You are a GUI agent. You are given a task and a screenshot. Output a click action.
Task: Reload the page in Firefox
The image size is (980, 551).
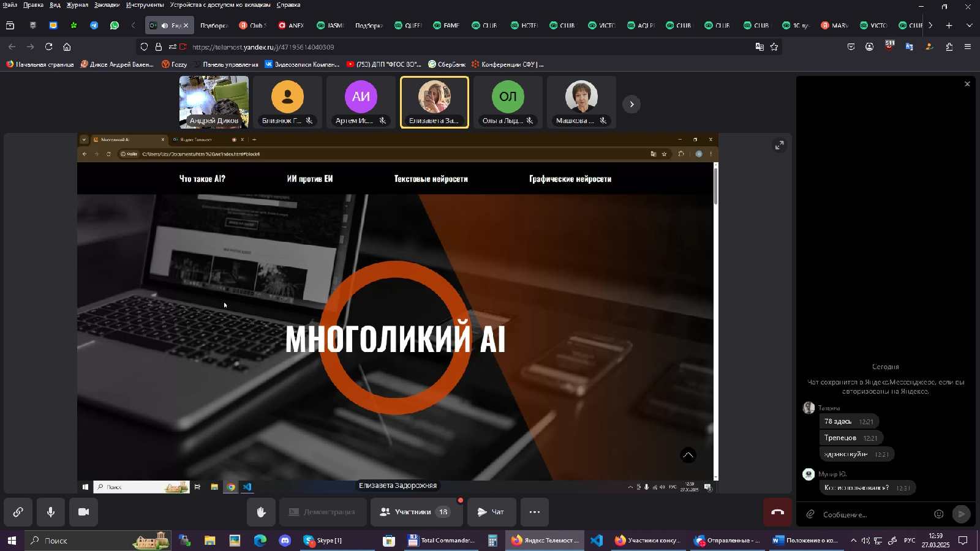coord(48,47)
